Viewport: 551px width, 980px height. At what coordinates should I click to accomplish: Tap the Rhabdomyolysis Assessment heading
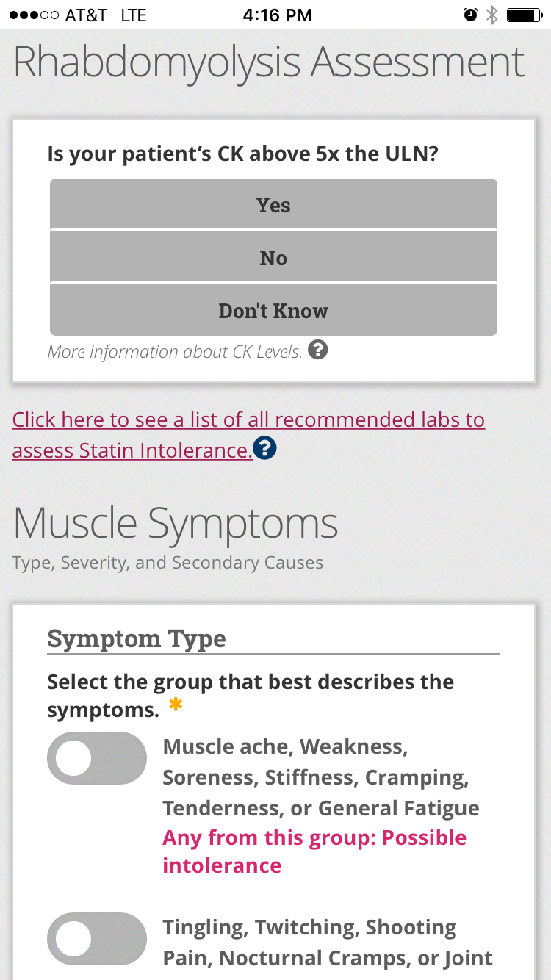click(269, 62)
